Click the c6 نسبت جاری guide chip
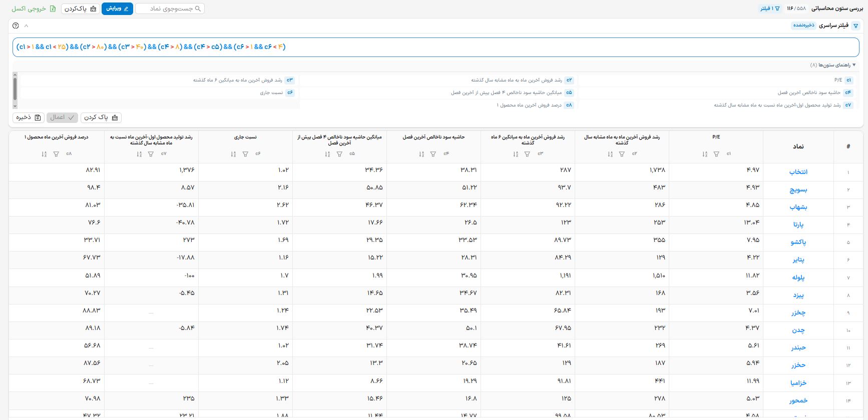 pyautogui.click(x=290, y=92)
